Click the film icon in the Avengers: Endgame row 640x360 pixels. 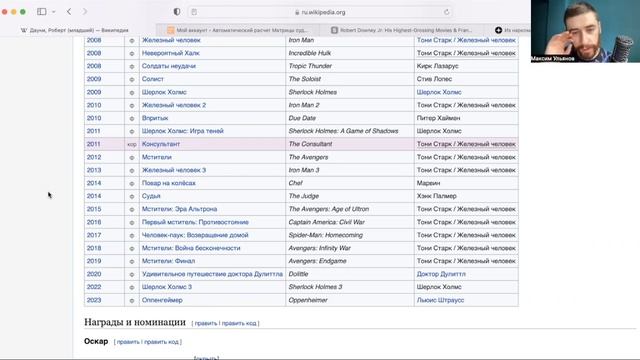pos(132,261)
